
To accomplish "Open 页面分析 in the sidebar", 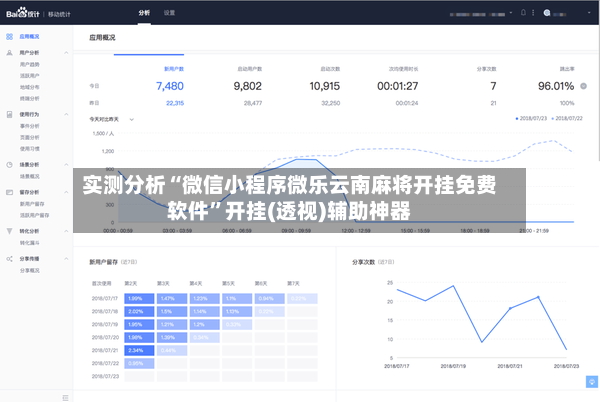I will tap(29, 137).
